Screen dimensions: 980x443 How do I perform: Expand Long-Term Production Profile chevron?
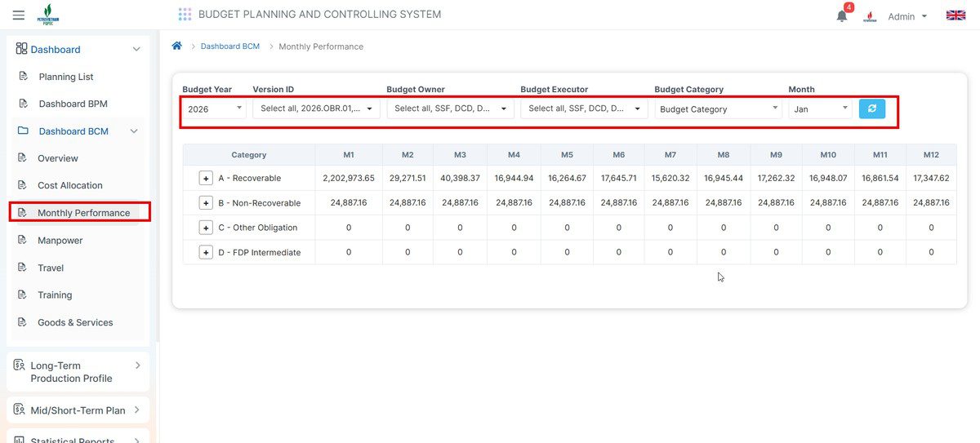point(137,365)
